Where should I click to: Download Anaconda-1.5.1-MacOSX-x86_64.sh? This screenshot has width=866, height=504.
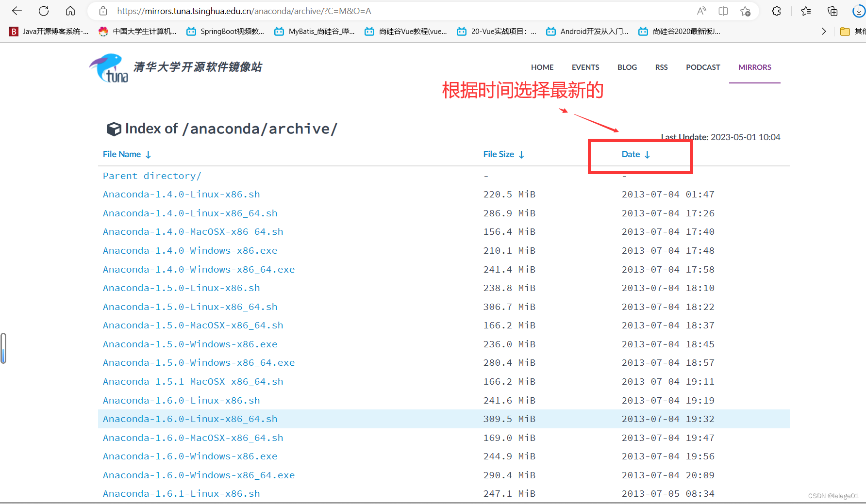coord(193,382)
